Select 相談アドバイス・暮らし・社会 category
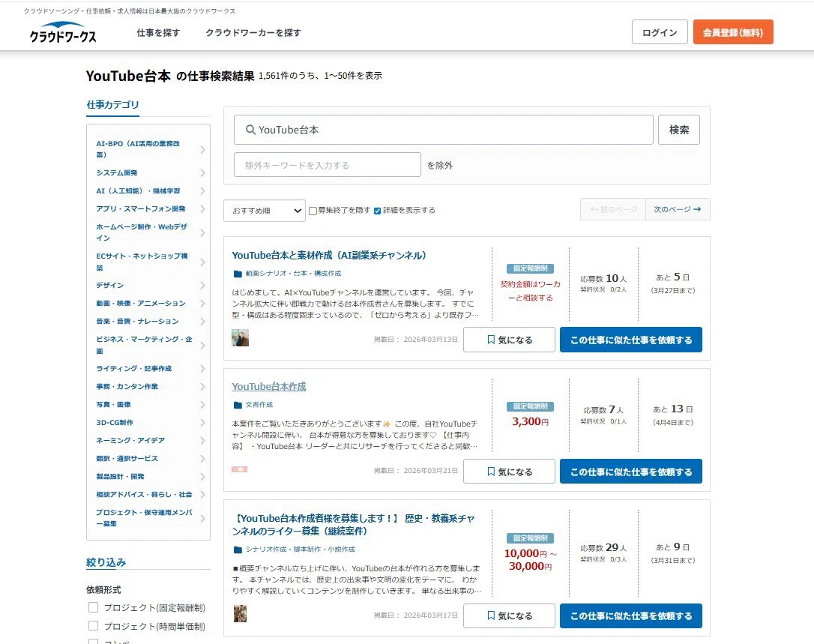The height and width of the screenshot is (644, 814). click(x=144, y=494)
